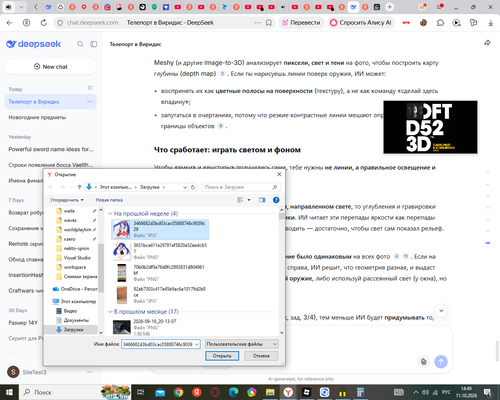Open the view options dropdown arrow in dialog

pyautogui.click(x=249, y=200)
